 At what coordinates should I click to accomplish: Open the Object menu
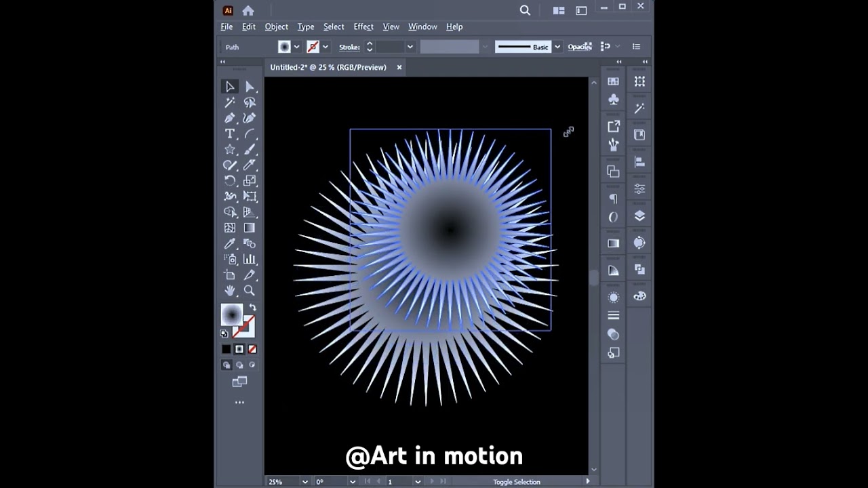point(277,26)
